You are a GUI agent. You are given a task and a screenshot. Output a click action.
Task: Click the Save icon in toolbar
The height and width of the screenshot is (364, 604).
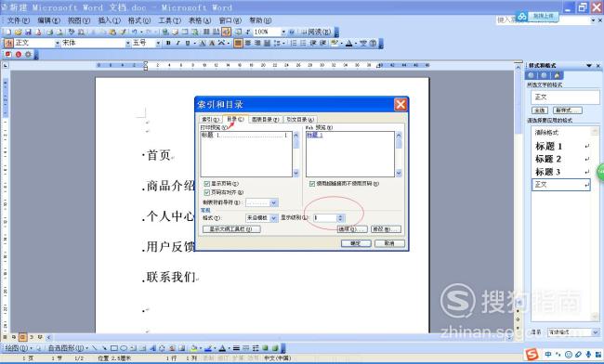28,32
